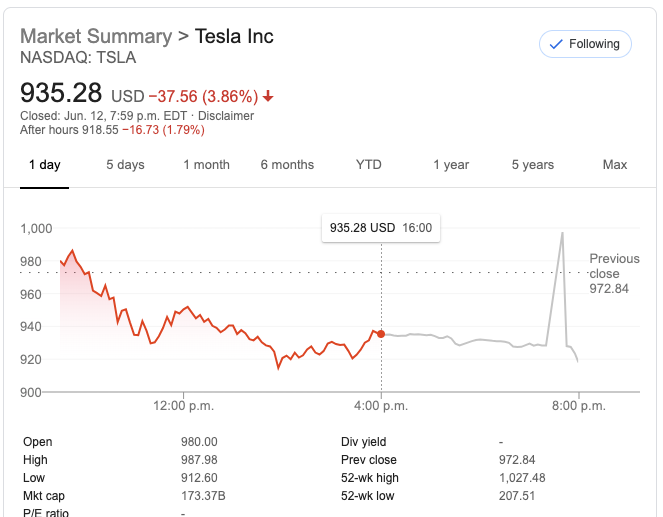
Task: Switch to 5 days chart range
Action: pos(125,165)
